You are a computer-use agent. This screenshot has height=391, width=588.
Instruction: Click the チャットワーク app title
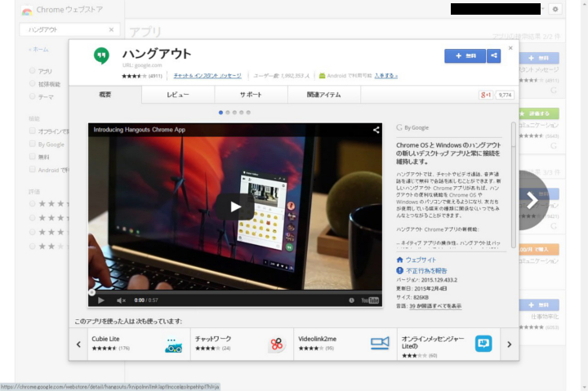(213, 339)
